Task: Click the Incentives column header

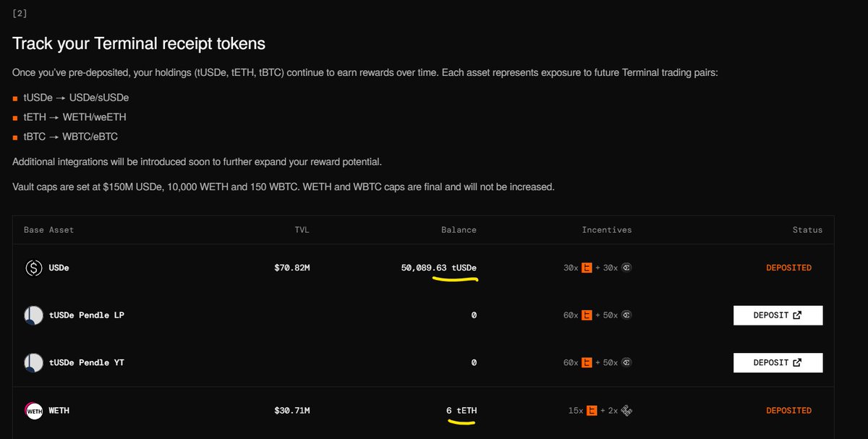Action: [607, 230]
